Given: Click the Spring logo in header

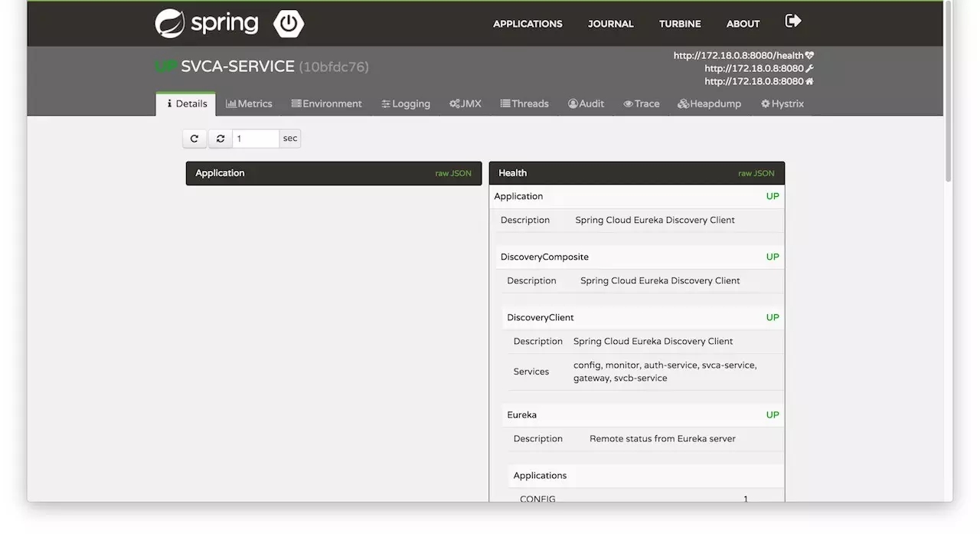Looking at the screenshot, I should [x=207, y=24].
